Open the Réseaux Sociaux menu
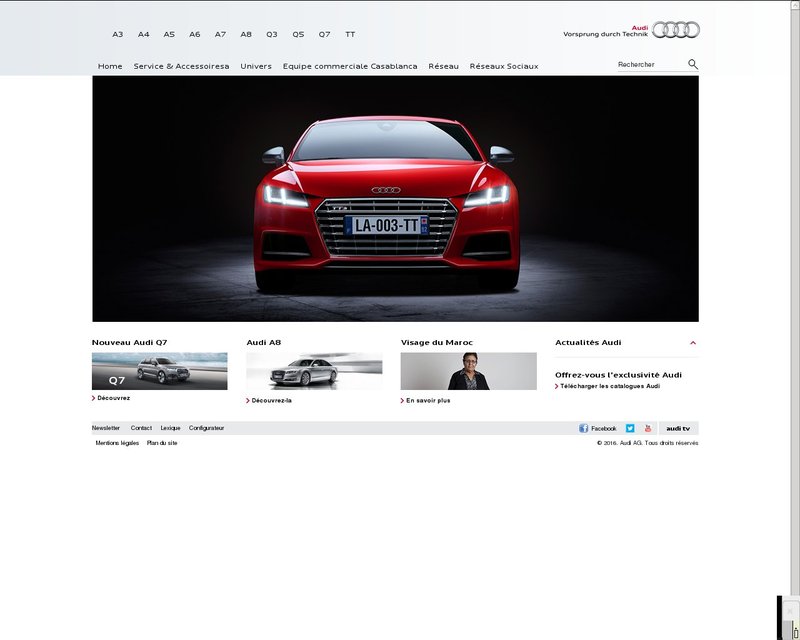The image size is (800, 640). click(504, 66)
